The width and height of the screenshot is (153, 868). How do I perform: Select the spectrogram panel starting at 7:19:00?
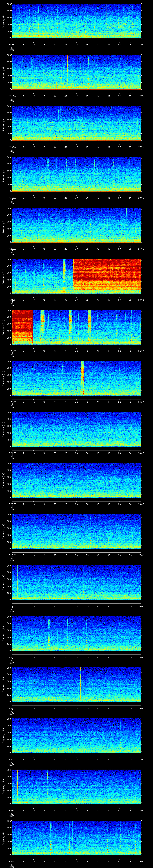tap(76, 174)
